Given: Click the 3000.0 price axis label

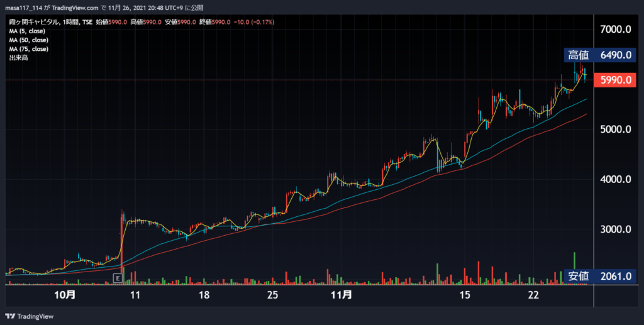Looking at the screenshot, I should [616, 229].
